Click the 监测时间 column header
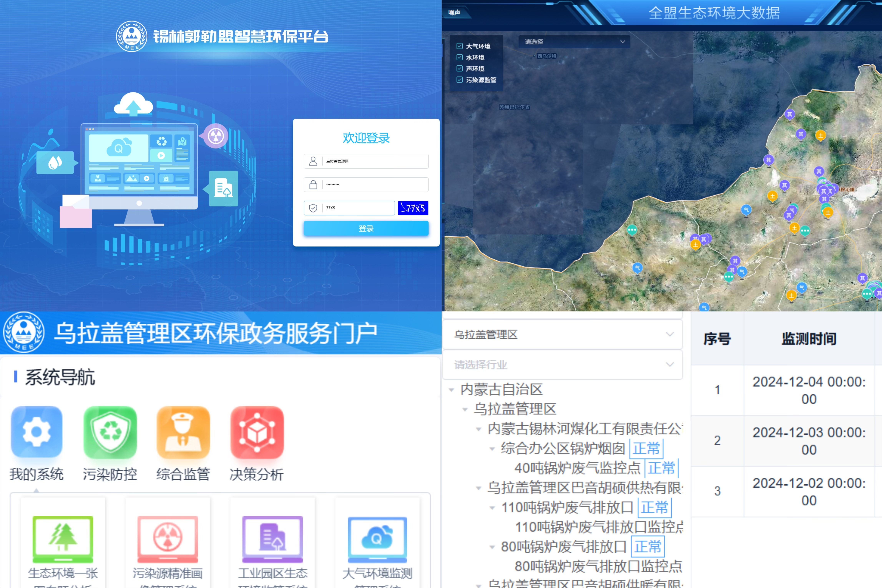 [x=809, y=339]
